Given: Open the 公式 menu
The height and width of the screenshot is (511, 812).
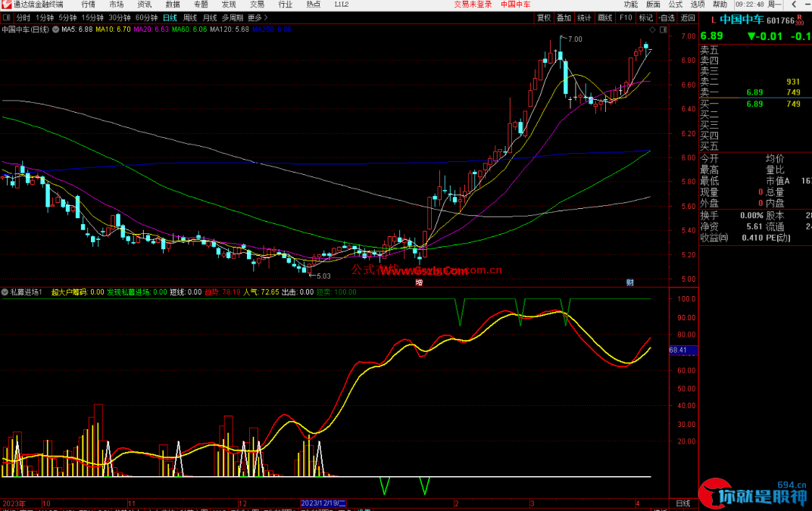Looking at the screenshot, I should (676, 4).
